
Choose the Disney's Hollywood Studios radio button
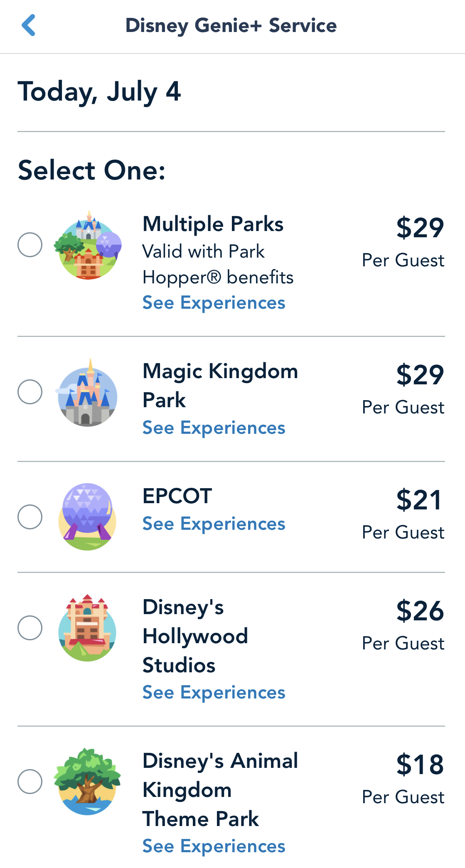pyautogui.click(x=30, y=628)
